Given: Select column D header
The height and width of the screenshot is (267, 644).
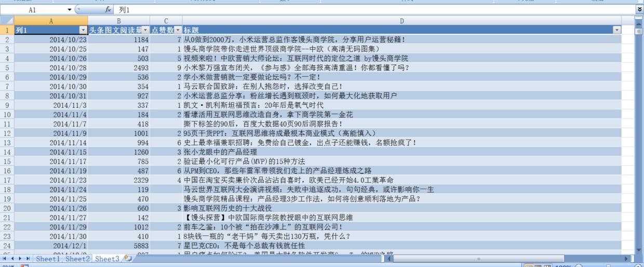Looking at the screenshot, I should pyautogui.click(x=401, y=21).
